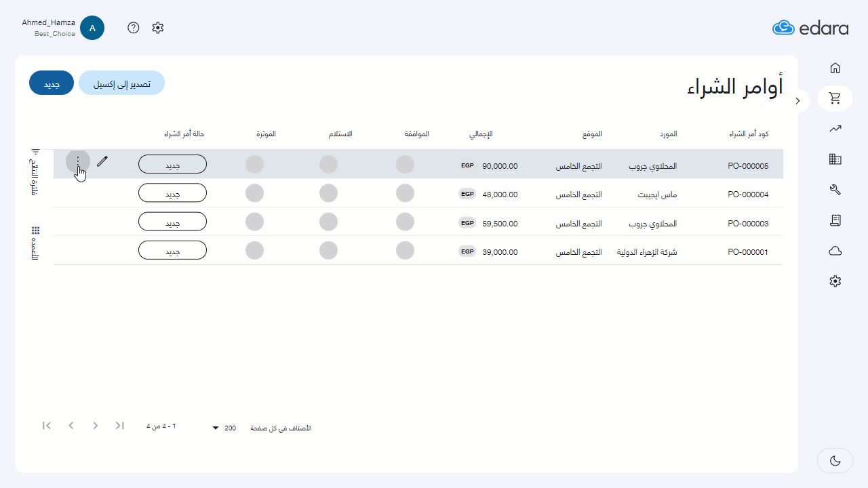The image size is (868, 488).
Task: Open the top bar settings gear
Action: click(158, 28)
